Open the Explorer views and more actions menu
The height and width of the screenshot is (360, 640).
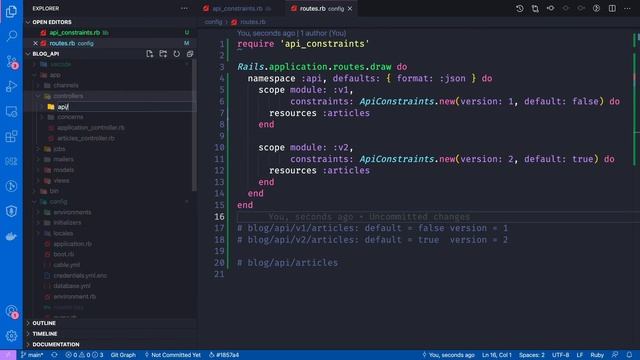[184, 8]
